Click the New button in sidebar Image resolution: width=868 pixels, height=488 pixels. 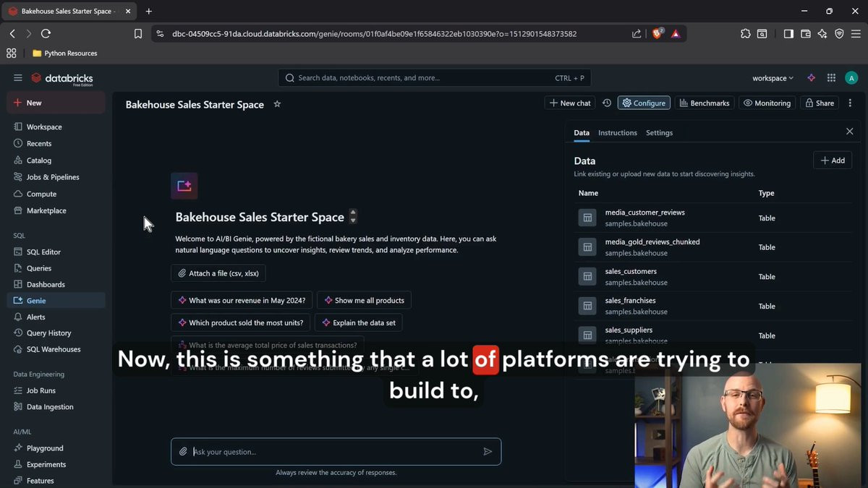(56, 103)
